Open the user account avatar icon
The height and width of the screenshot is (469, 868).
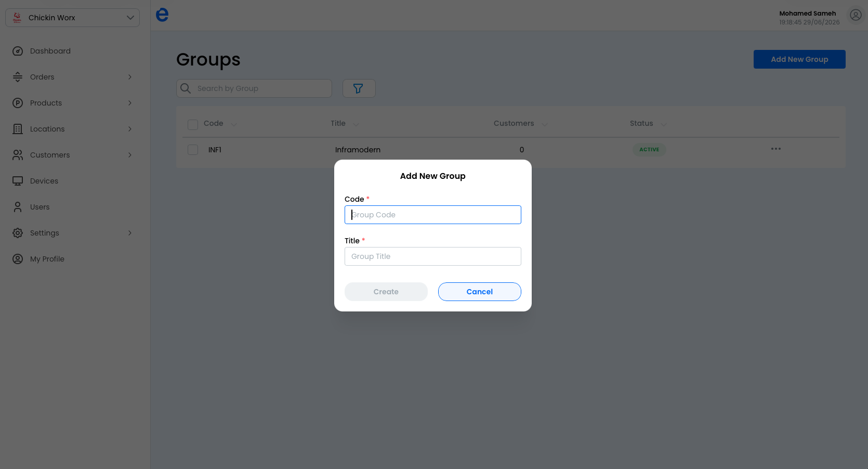click(x=856, y=15)
